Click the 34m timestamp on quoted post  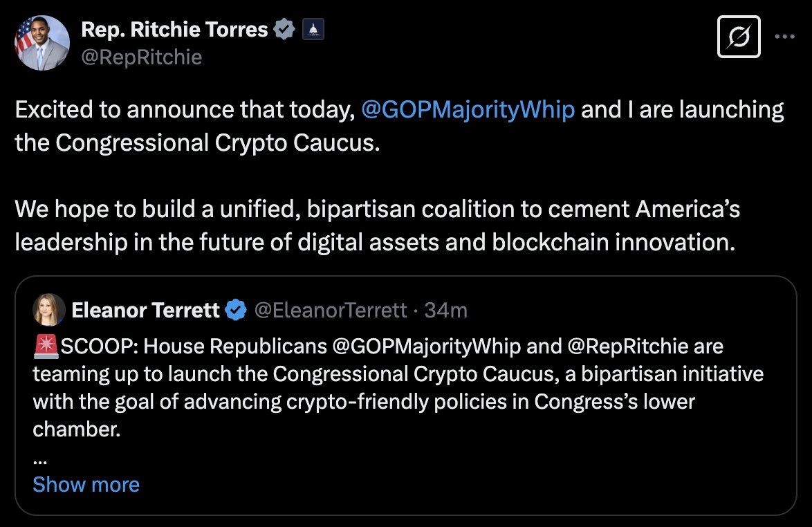(x=446, y=310)
